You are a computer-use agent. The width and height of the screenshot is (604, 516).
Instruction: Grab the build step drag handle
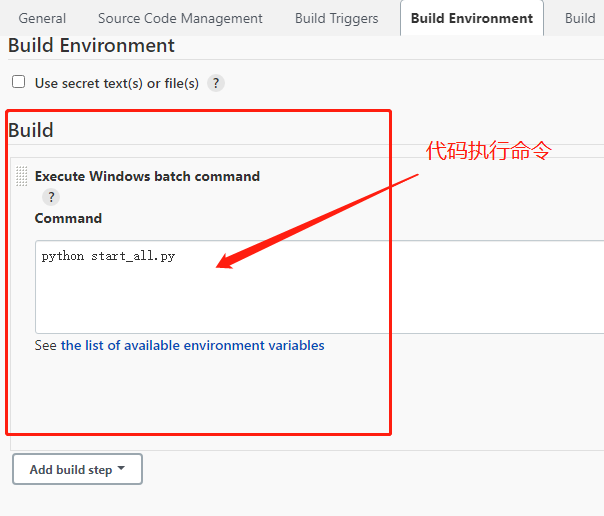coord(22,176)
